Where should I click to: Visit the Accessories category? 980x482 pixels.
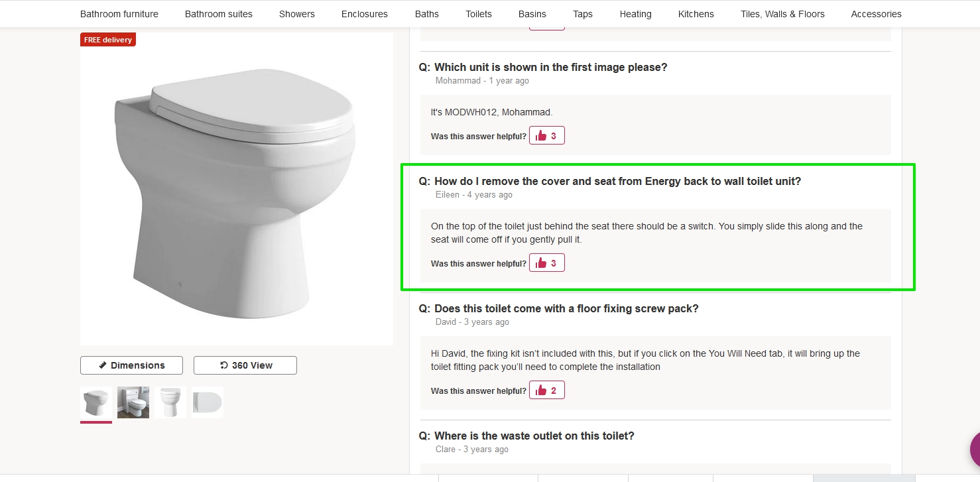876,14
